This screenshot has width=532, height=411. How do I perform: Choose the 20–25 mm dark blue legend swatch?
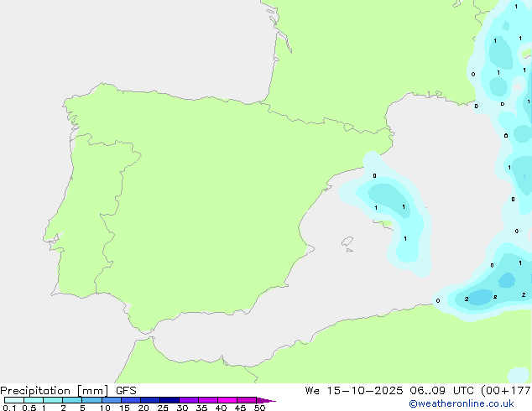pyautogui.click(x=150, y=400)
